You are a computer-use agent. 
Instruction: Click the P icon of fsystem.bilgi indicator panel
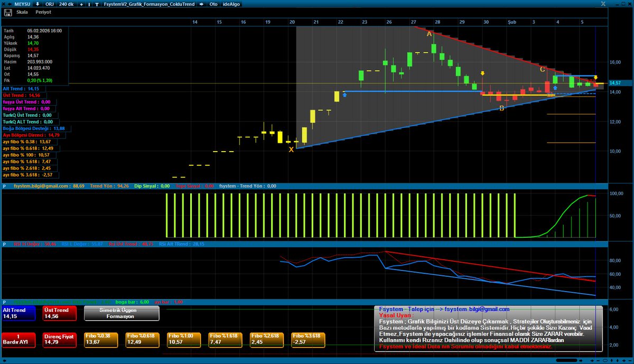click(x=4, y=186)
